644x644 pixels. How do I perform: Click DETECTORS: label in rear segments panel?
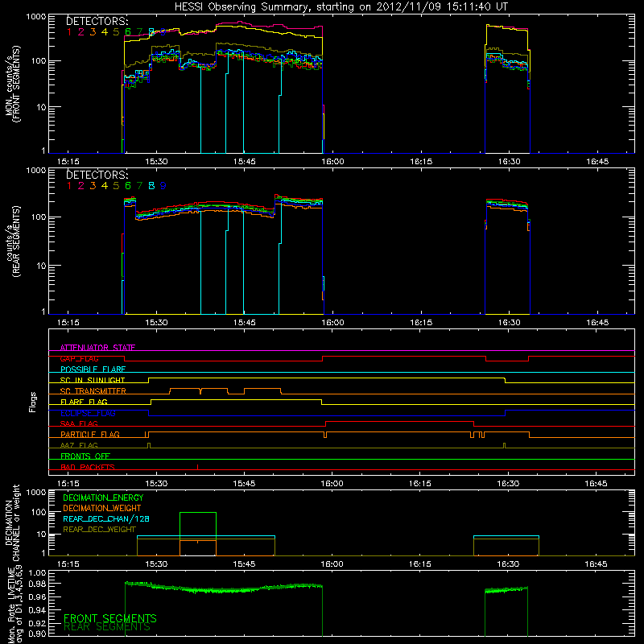[97, 175]
